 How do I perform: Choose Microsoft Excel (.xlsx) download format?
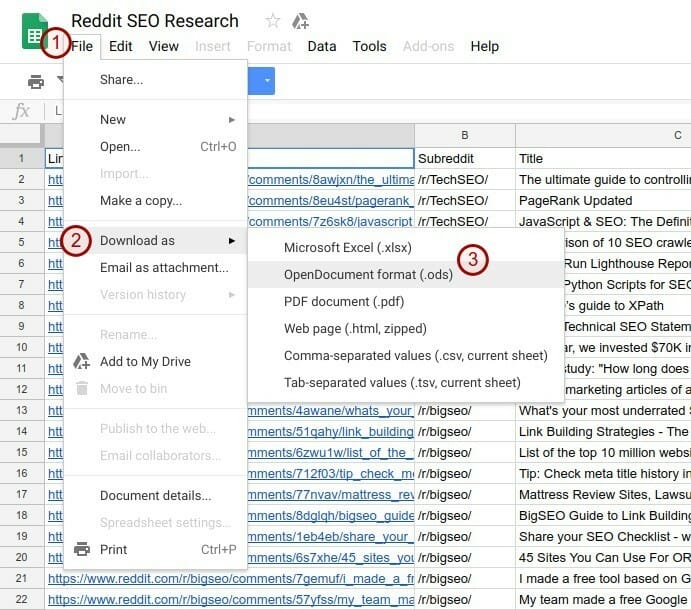click(347, 247)
